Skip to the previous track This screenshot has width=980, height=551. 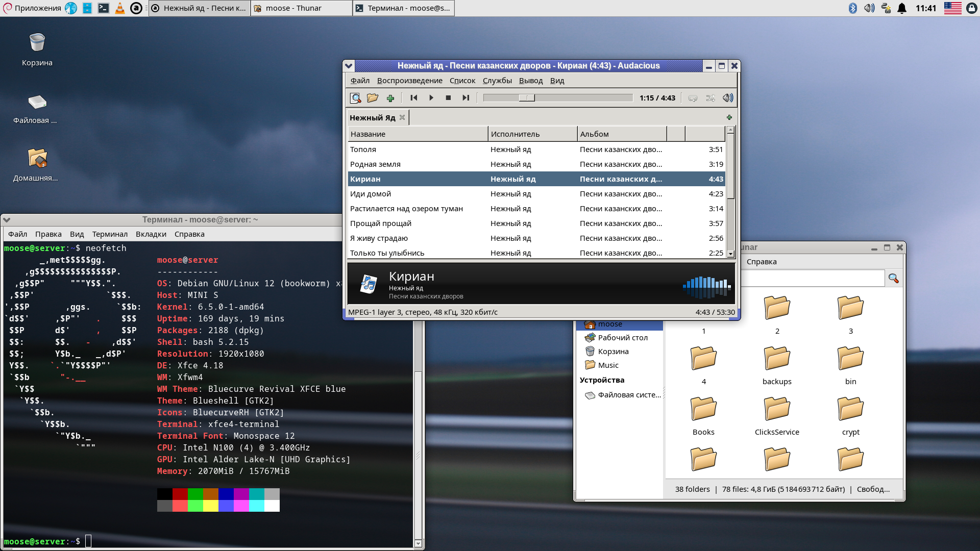(x=414, y=98)
